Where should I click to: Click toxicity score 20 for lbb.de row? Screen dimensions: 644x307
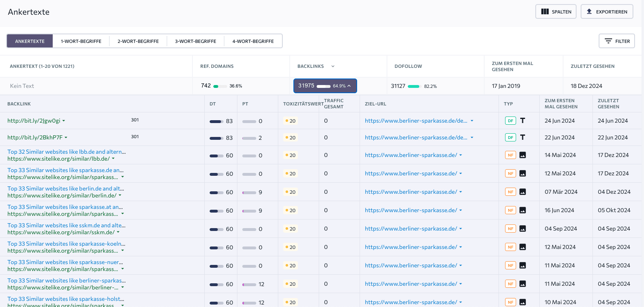[x=291, y=155]
